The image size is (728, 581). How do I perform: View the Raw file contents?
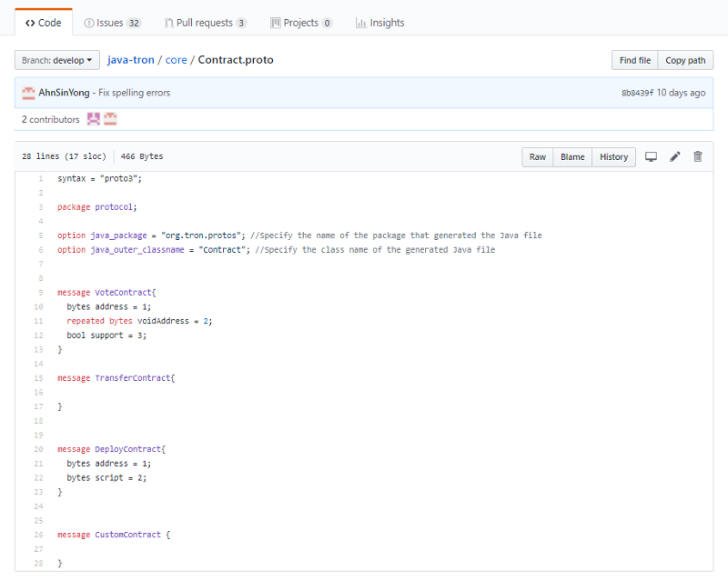[x=538, y=157]
